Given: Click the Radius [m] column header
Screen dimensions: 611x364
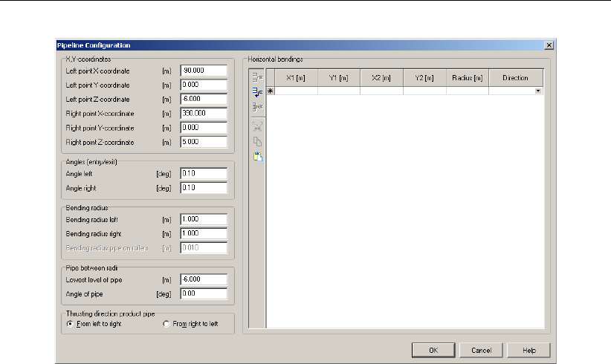Looking at the screenshot, I should click(468, 78).
